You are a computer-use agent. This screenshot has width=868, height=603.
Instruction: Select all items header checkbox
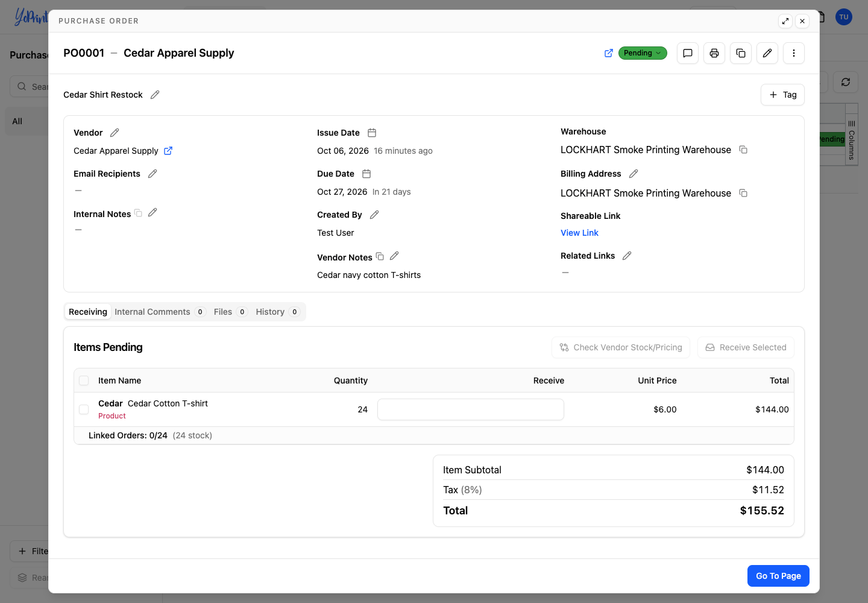pyautogui.click(x=84, y=380)
